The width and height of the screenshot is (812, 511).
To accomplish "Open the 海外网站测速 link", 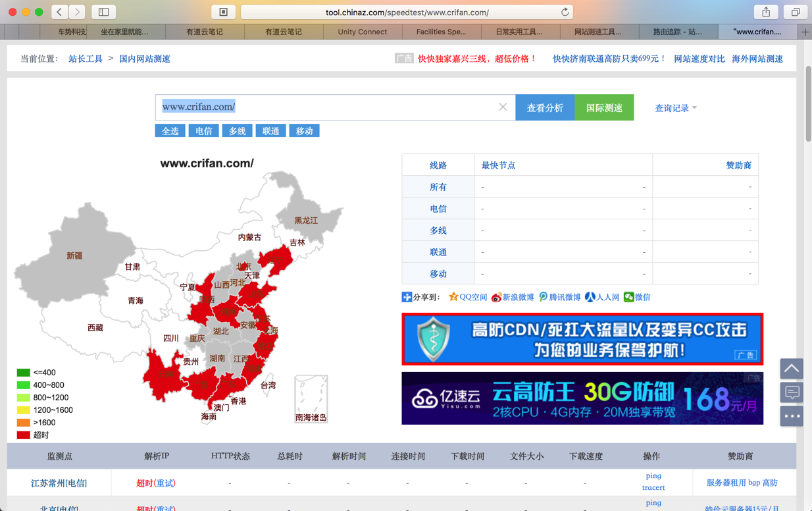I will click(757, 59).
